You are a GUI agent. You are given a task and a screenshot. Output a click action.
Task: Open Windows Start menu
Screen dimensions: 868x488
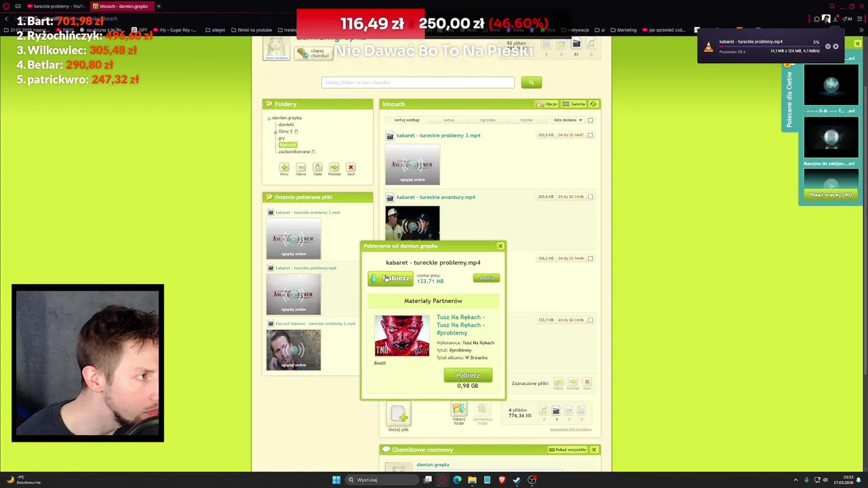pos(336,480)
